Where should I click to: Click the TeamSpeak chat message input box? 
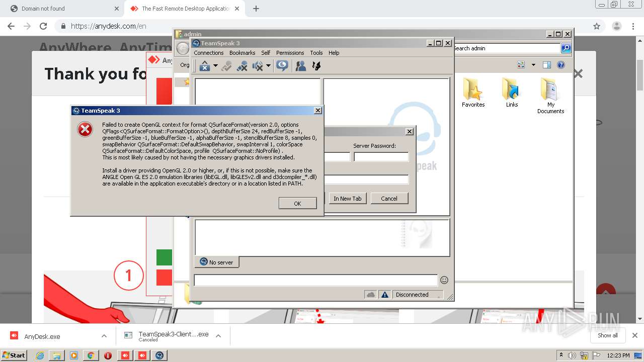pos(316,280)
